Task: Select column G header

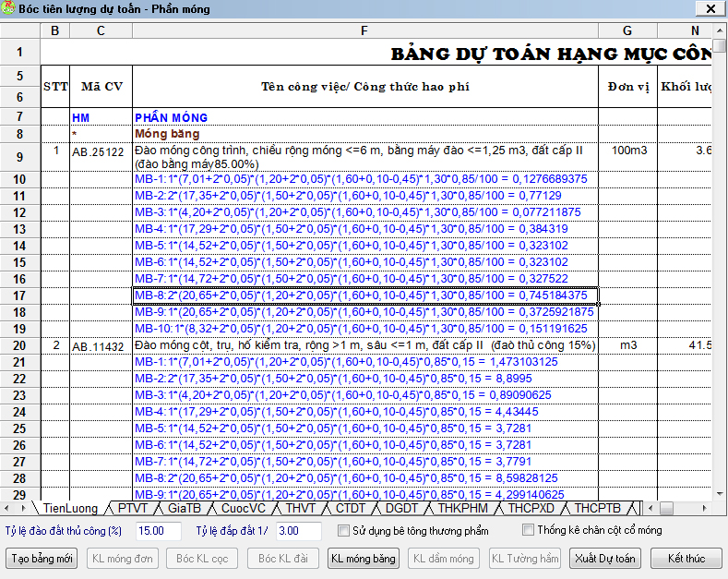Action: 627,30
